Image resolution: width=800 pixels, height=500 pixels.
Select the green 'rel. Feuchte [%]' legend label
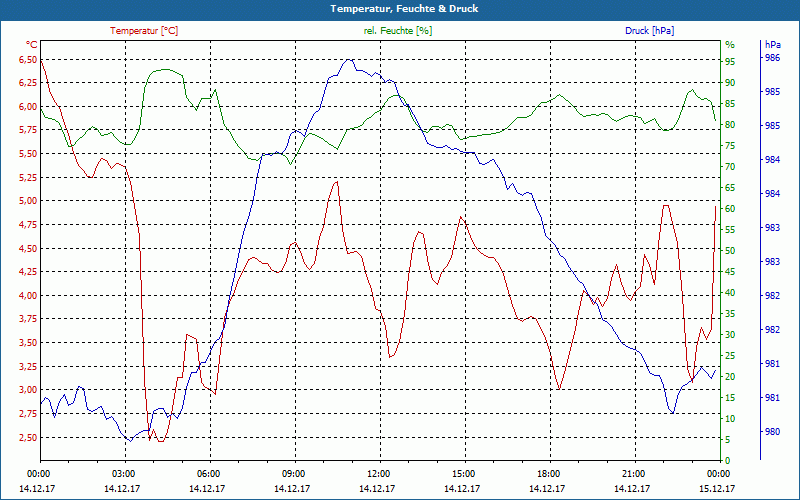tap(397, 31)
